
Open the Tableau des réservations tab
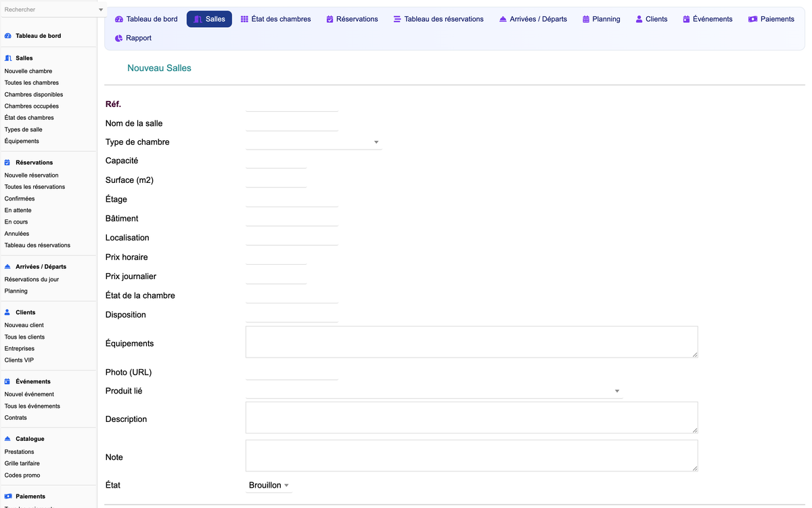click(438, 19)
